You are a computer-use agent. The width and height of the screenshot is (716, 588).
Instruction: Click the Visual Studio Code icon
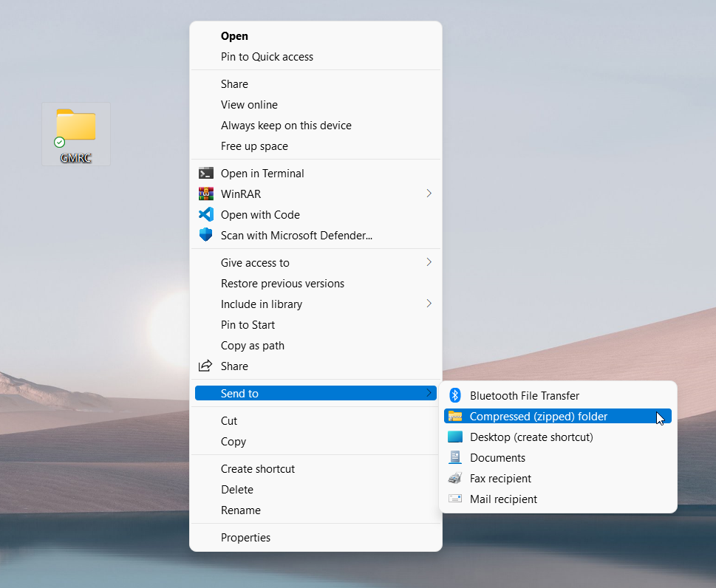[206, 214]
